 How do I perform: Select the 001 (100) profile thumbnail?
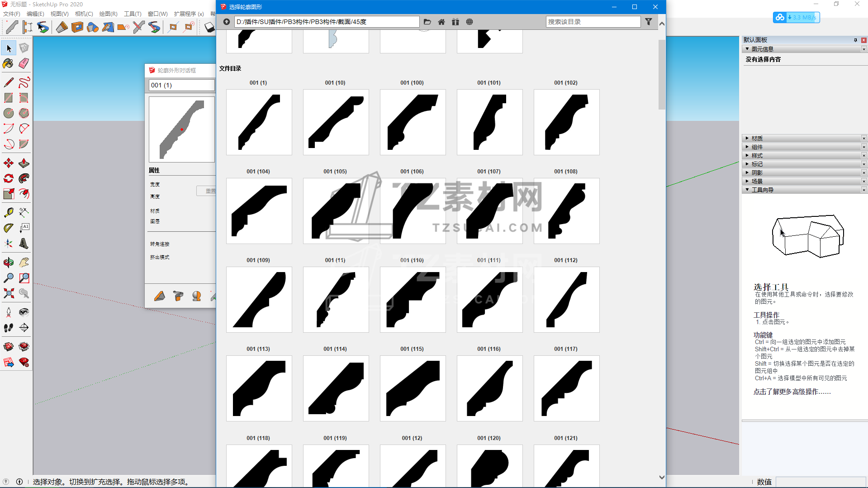(x=413, y=122)
